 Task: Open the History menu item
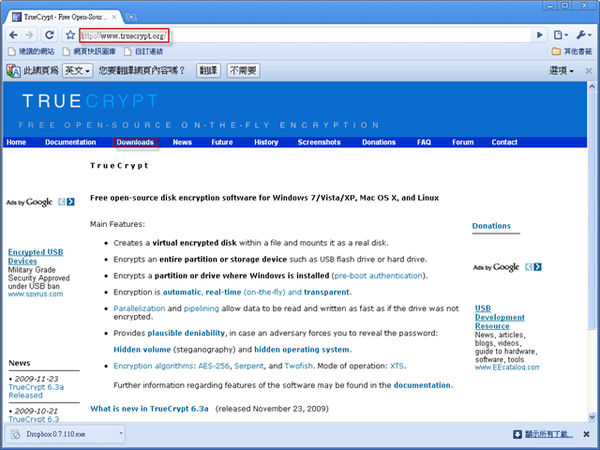266,142
